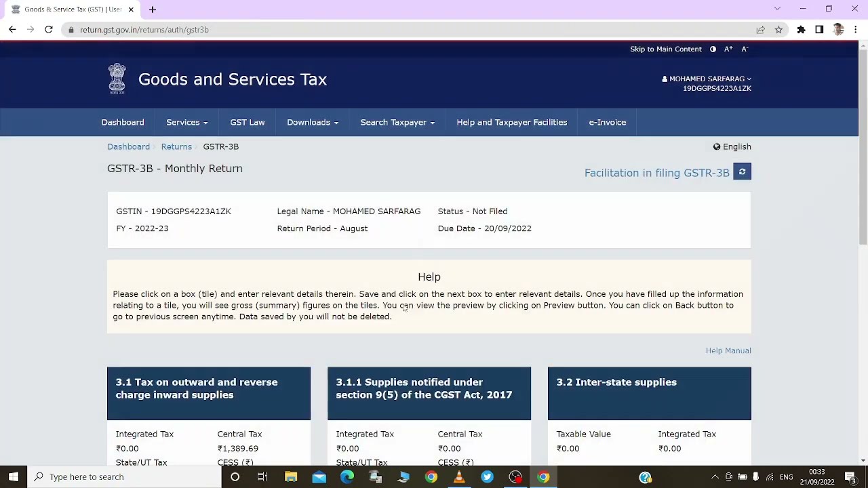Open the English language selector
The height and width of the screenshot is (488, 868).
click(x=732, y=146)
